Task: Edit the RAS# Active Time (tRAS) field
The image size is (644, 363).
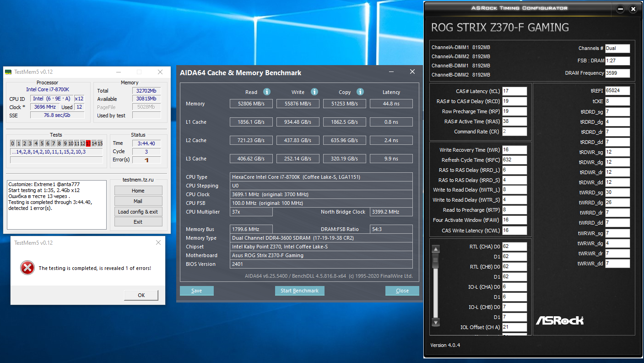Action: coord(514,121)
